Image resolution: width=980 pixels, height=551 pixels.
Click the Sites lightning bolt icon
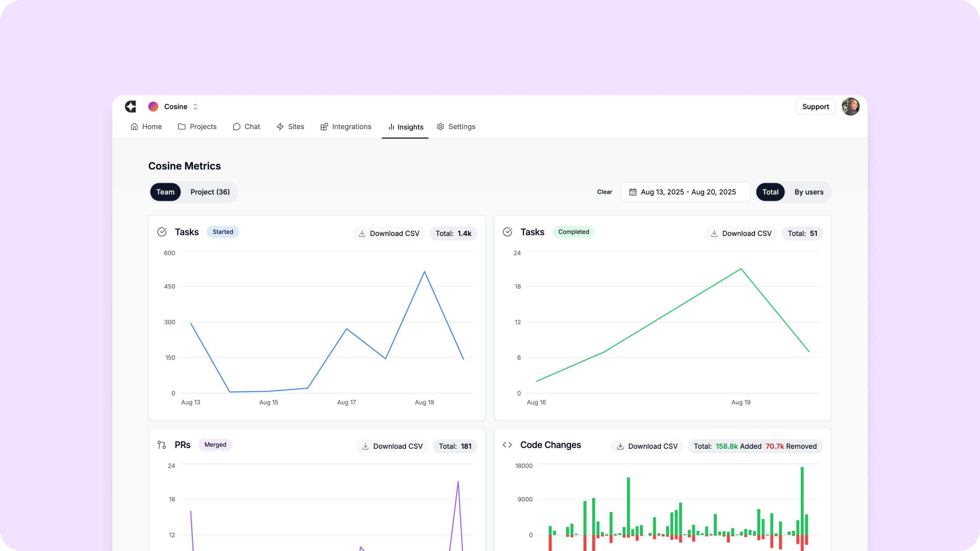click(x=279, y=127)
